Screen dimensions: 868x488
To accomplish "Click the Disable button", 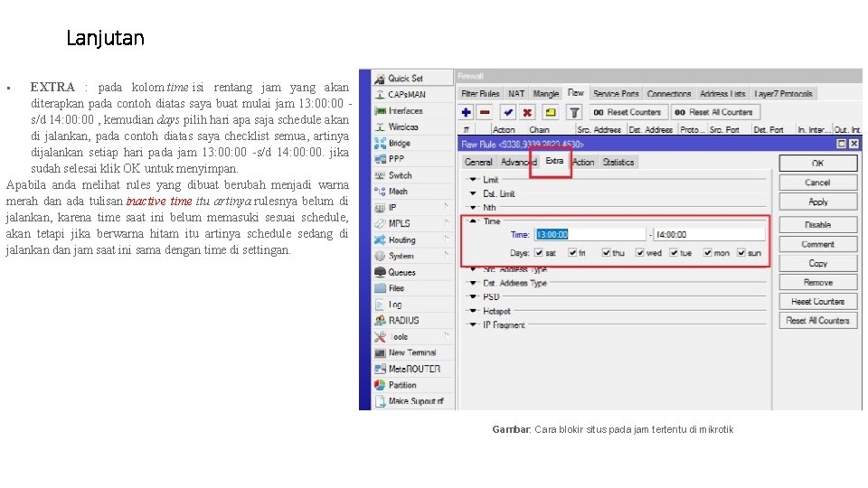I will (817, 225).
